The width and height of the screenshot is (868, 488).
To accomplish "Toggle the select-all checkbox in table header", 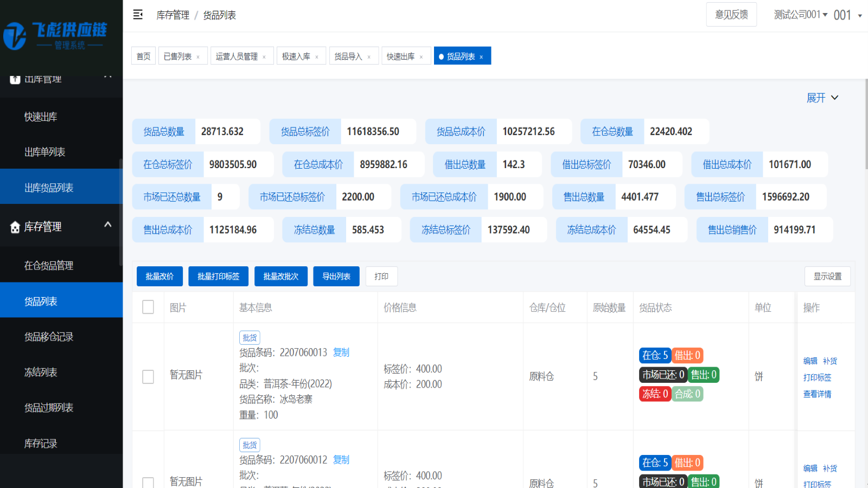I will pyautogui.click(x=148, y=307).
